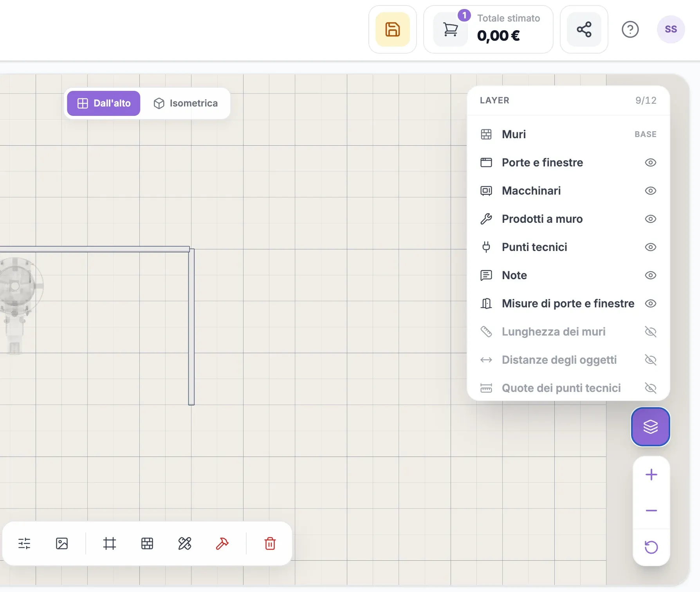Hide the Punti tecnici layer
700x592 pixels.
click(x=650, y=247)
